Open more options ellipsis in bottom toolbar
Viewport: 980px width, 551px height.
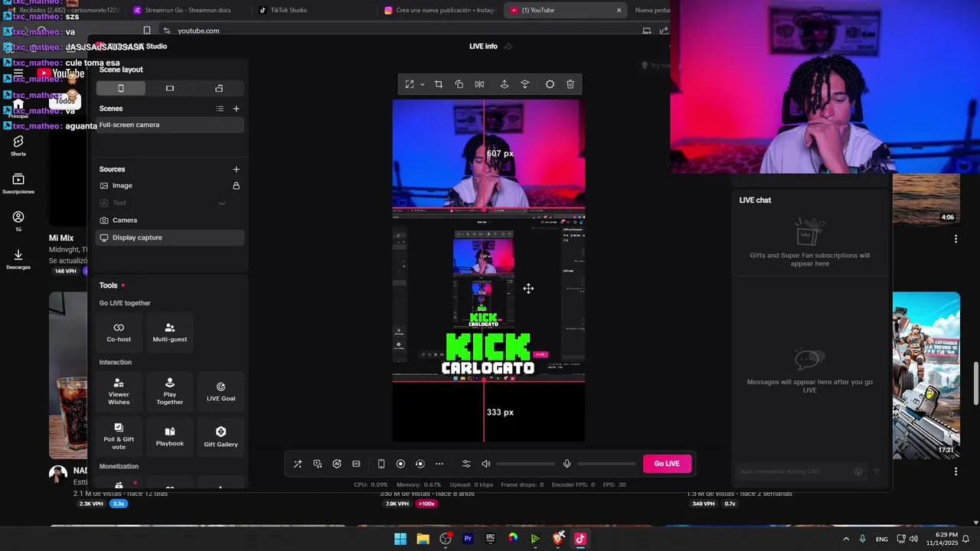pos(439,464)
